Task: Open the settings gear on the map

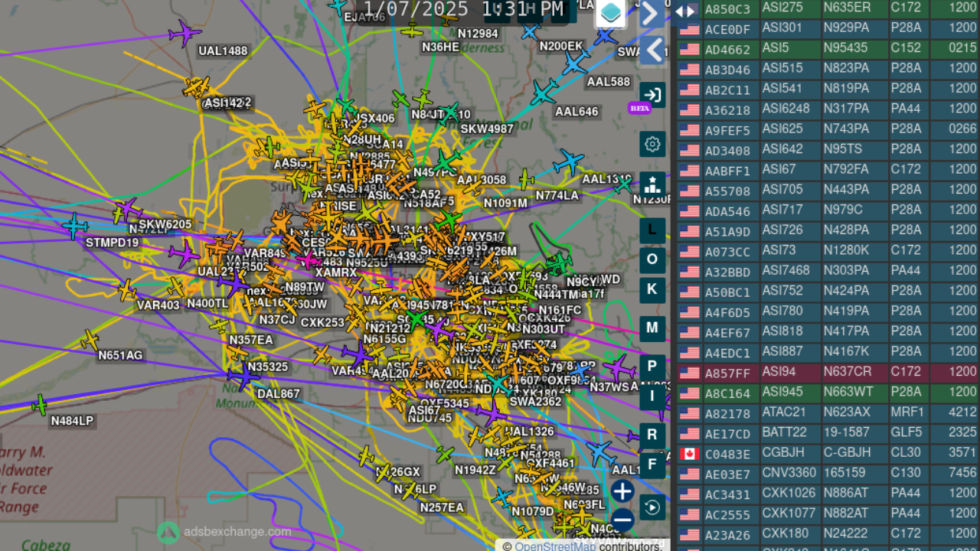Action: tap(652, 144)
